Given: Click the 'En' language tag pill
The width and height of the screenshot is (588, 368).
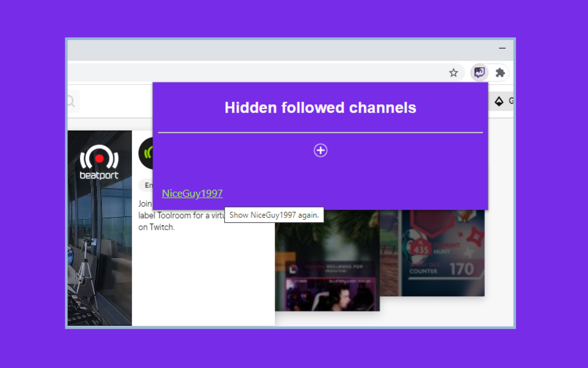Looking at the screenshot, I should click(x=147, y=185).
